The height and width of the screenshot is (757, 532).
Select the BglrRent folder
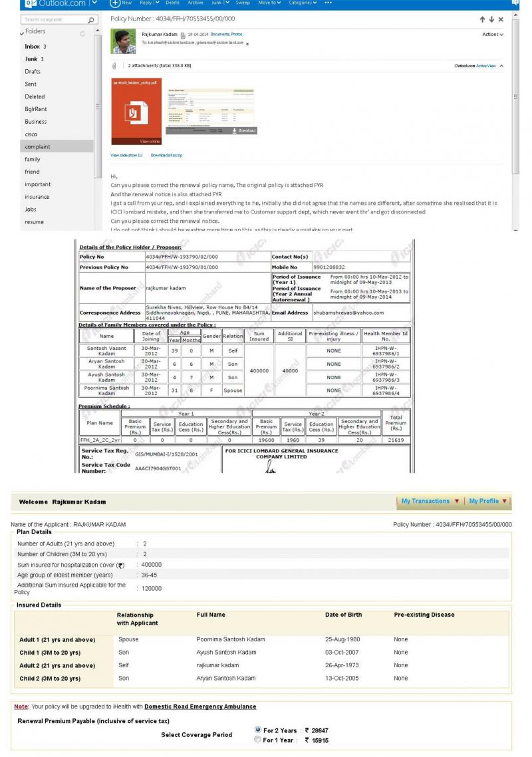pyautogui.click(x=36, y=109)
